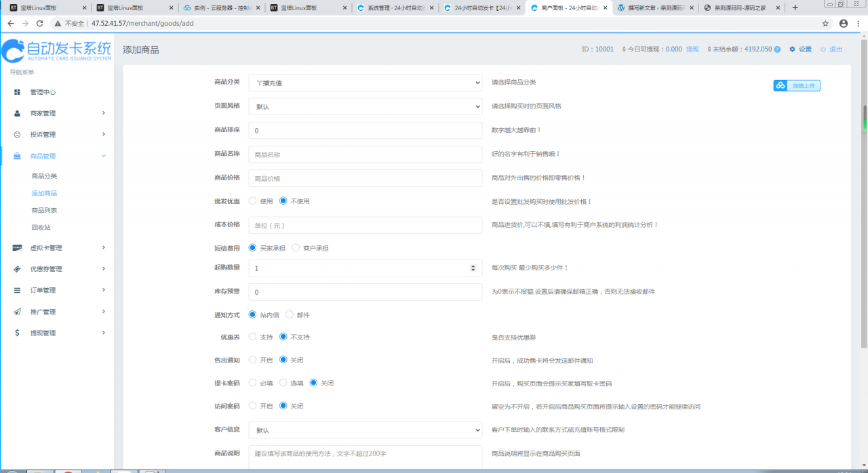Click the 订单管理 list icon

(18, 290)
